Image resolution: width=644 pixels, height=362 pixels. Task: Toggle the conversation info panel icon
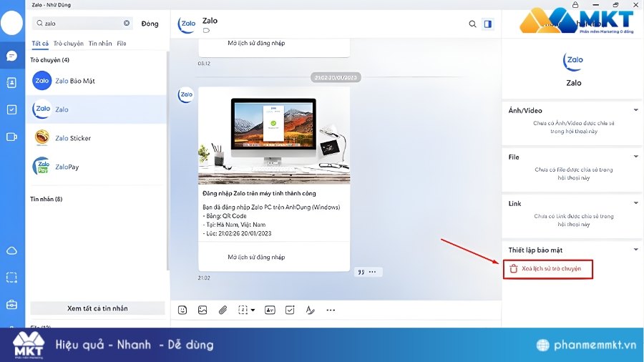coord(487,24)
